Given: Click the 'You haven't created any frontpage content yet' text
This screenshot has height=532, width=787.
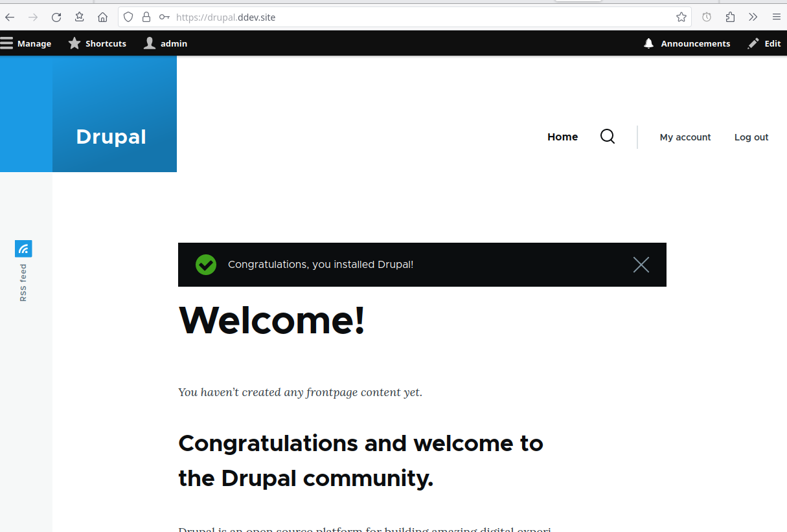Looking at the screenshot, I should (300, 392).
